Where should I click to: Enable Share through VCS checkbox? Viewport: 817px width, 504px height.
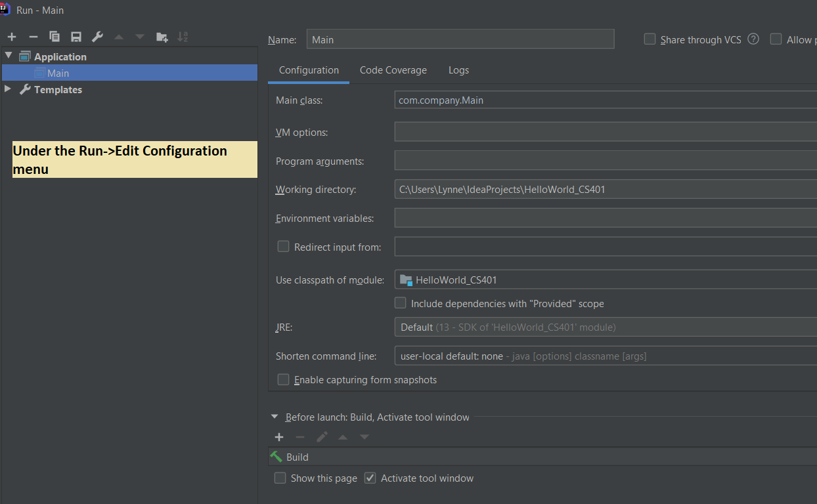coord(650,39)
